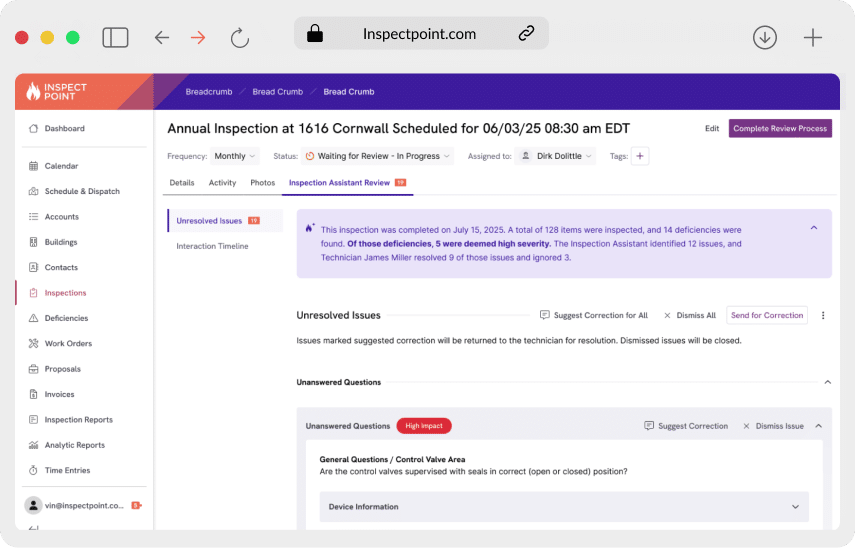Open the three-dot menu for Unresolved Issues

click(823, 315)
